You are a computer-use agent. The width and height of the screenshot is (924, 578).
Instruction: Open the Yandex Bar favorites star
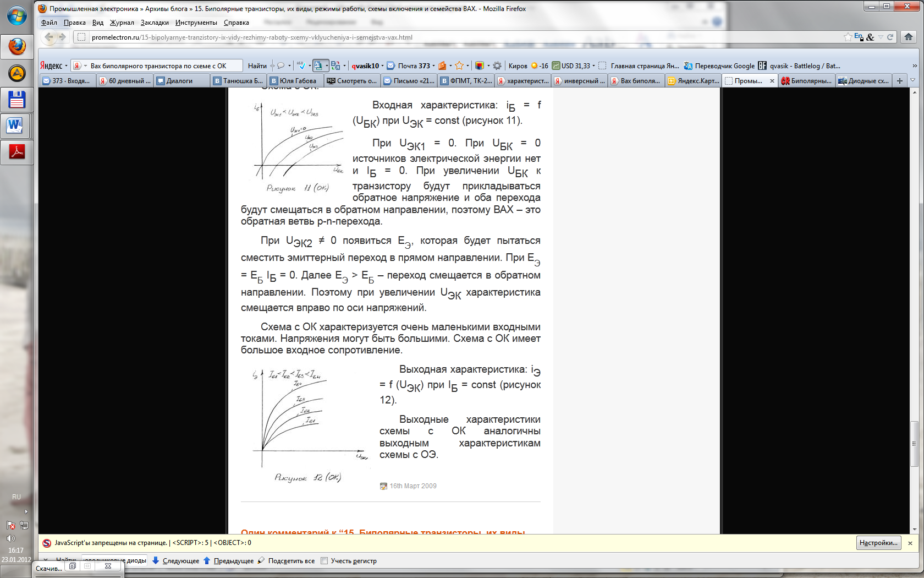pos(459,66)
